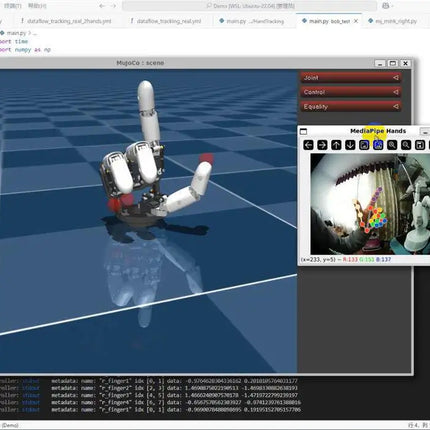Click the MuJoCo : scene title bar
The width and height of the screenshot is (430, 430).
(x=140, y=63)
